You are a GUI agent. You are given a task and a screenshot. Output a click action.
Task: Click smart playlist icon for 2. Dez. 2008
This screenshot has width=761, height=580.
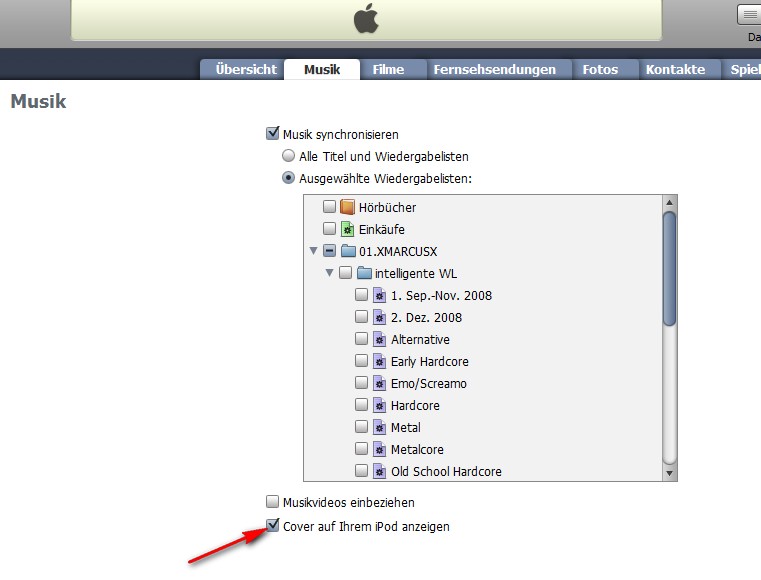pos(380,317)
